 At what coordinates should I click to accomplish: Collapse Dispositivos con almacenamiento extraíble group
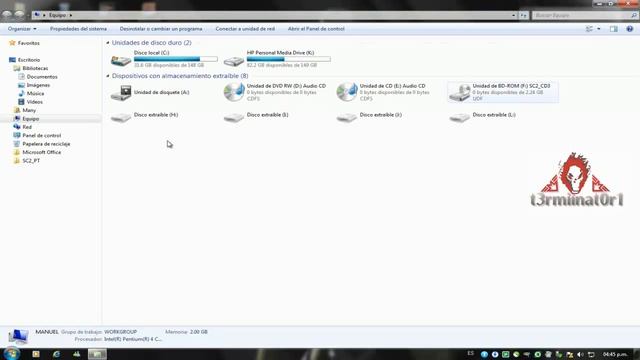108,76
